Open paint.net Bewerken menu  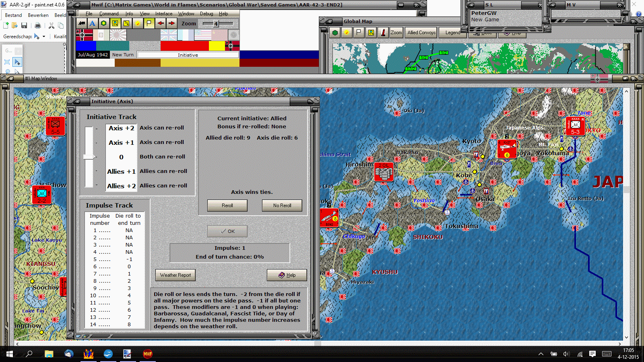click(38, 15)
